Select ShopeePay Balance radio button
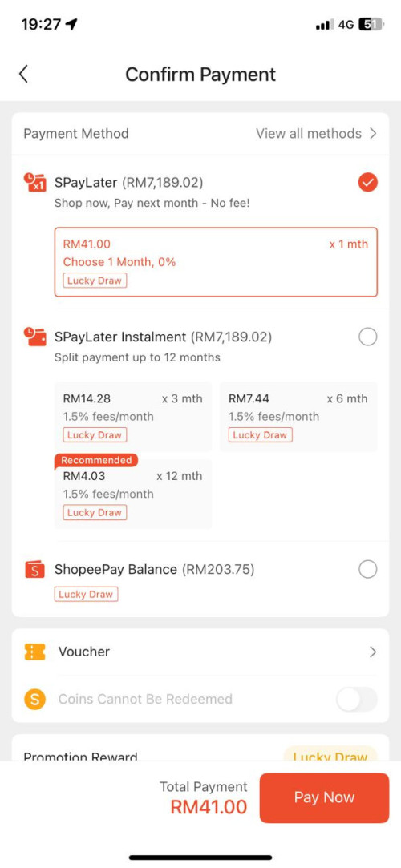This screenshot has height=868, width=401. coord(368,569)
